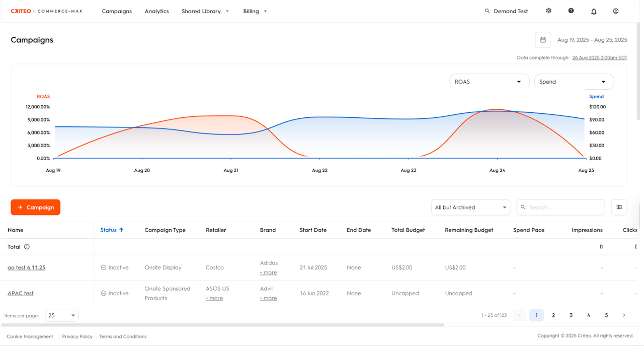Open the Analytics menu item

[156, 11]
